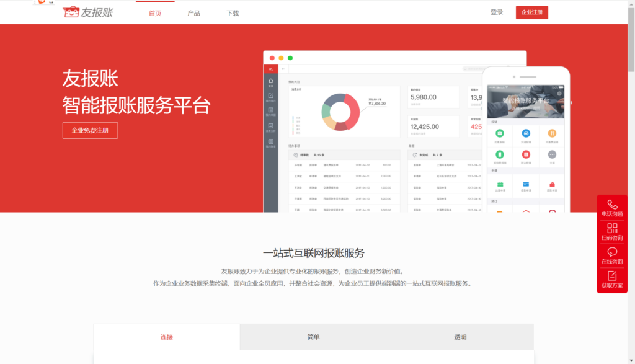
Task: Click the 登录 login link
Action: [497, 12]
